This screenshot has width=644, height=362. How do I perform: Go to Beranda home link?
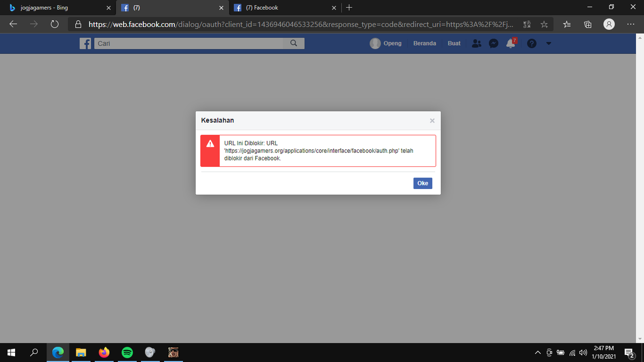click(x=425, y=44)
